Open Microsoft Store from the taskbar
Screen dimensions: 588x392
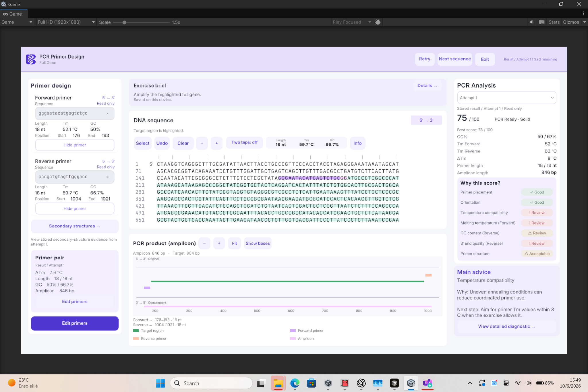311,383
